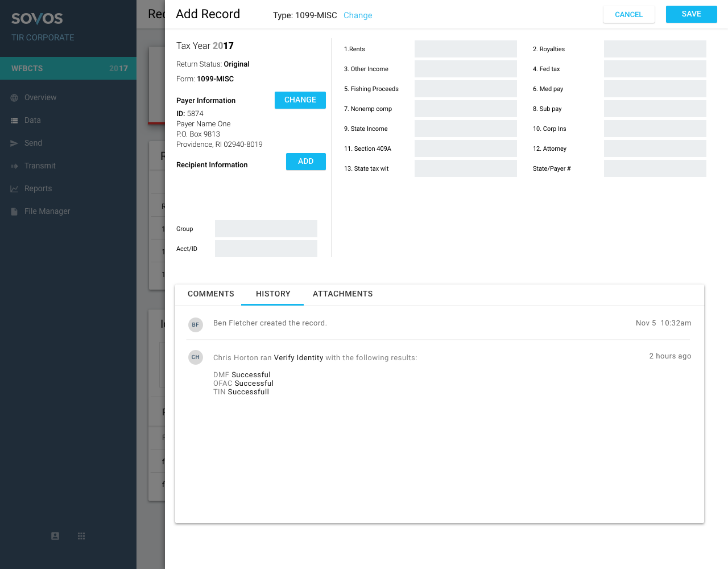
Task: Select the History tab
Action: pyautogui.click(x=273, y=294)
